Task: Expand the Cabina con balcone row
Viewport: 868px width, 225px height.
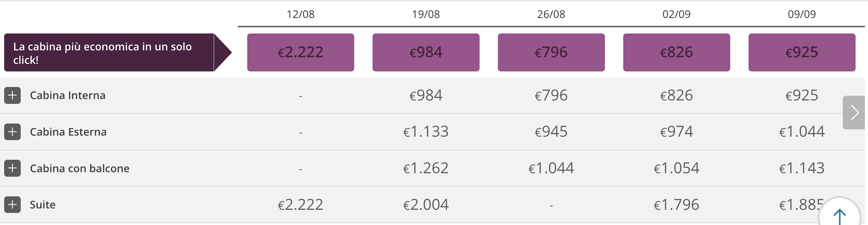Action: coord(12,168)
